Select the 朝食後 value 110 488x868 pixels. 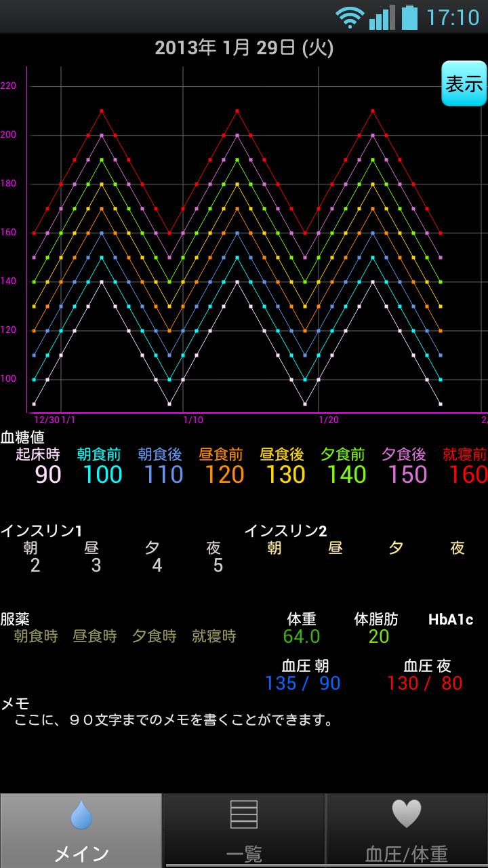pyautogui.click(x=163, y=475)
